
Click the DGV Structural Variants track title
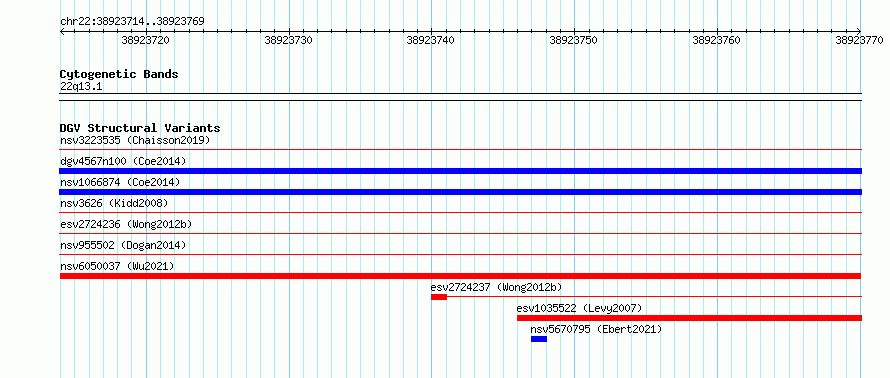click(x=140, y=128)
